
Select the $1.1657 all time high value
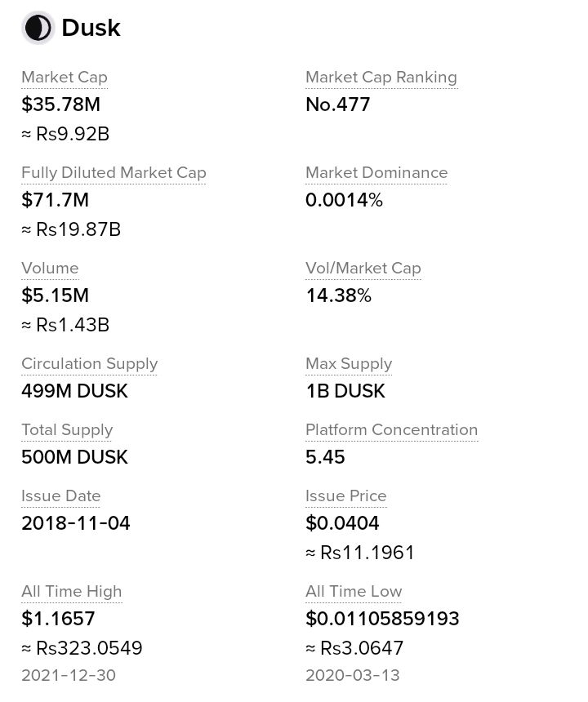pos(58,619)
